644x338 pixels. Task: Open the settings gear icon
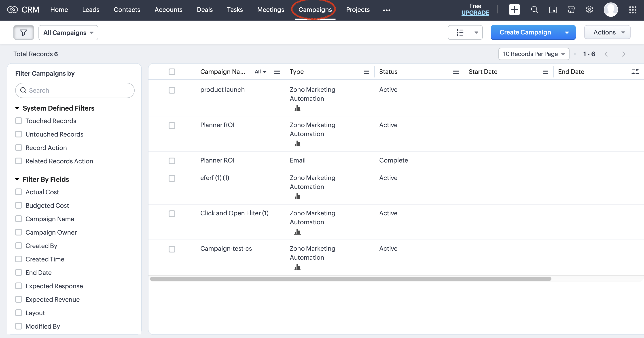click(589, 10)
